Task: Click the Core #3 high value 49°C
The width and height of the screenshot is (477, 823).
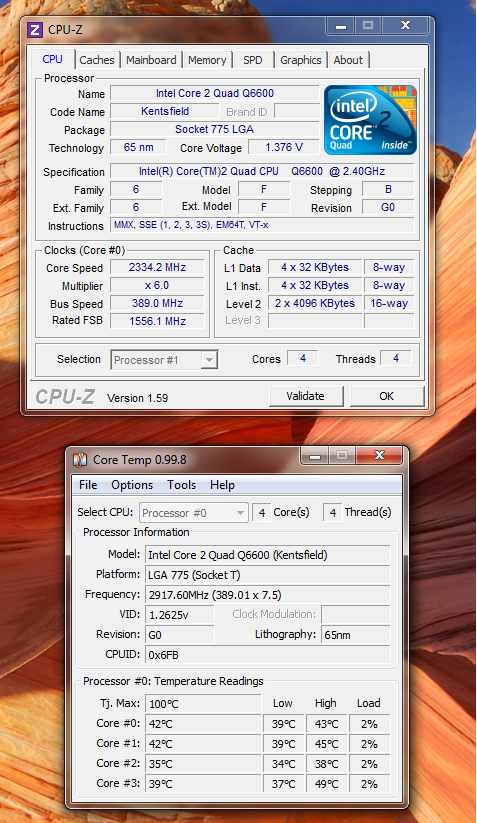Action: 326,784
